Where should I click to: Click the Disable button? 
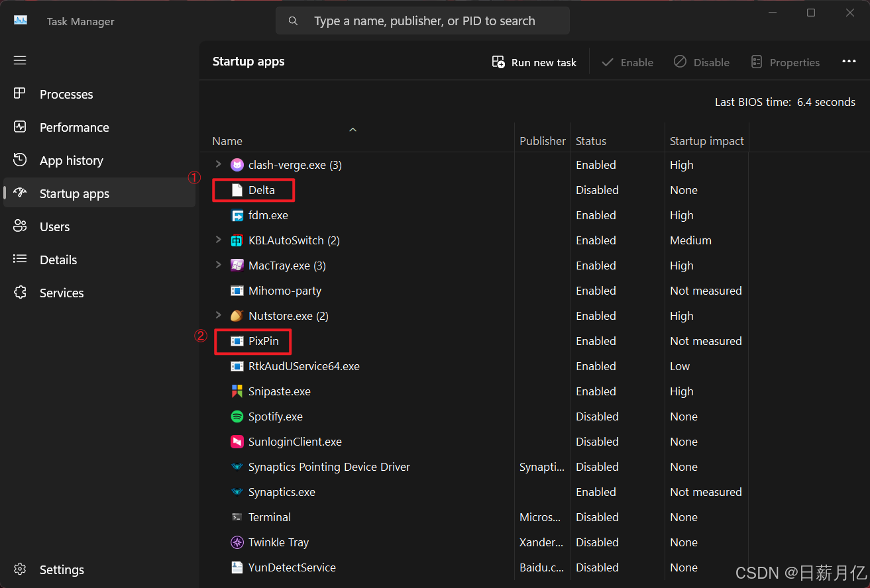[x=702, y=62]
